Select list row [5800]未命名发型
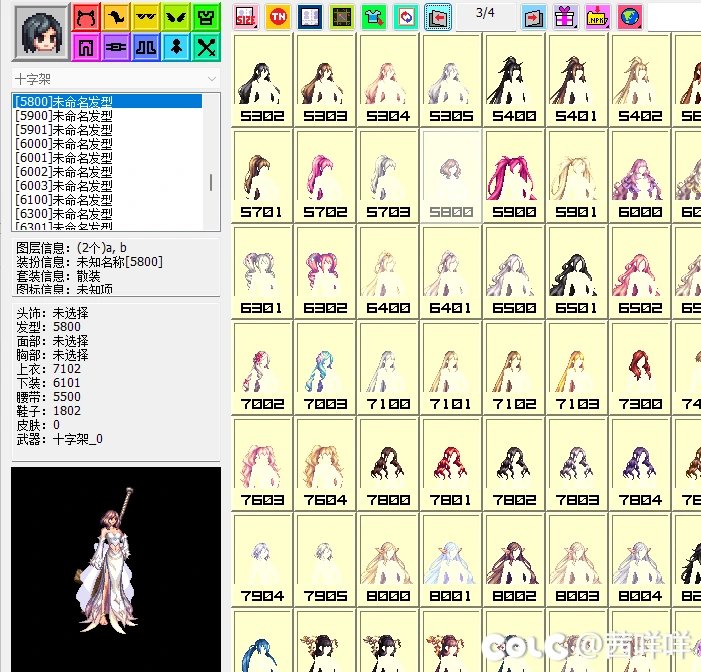Image resolution: width=701 pixels, height=672 pixels. click(107, 101)
